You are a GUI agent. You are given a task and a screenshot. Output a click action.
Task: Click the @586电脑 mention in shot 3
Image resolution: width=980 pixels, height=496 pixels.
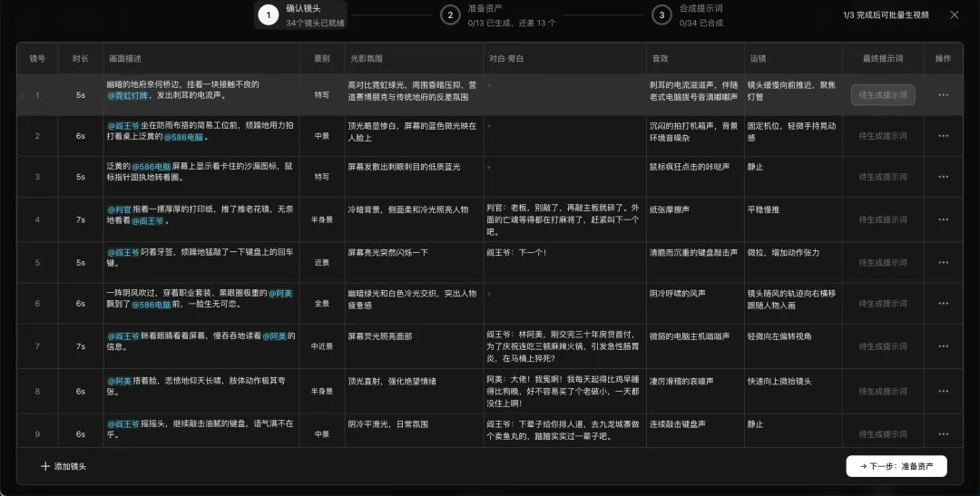coord(151,167)
